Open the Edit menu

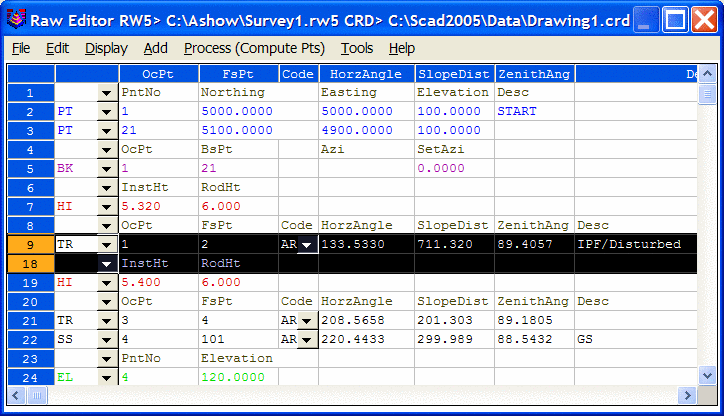pyautogui.click(x=57, y=48)
